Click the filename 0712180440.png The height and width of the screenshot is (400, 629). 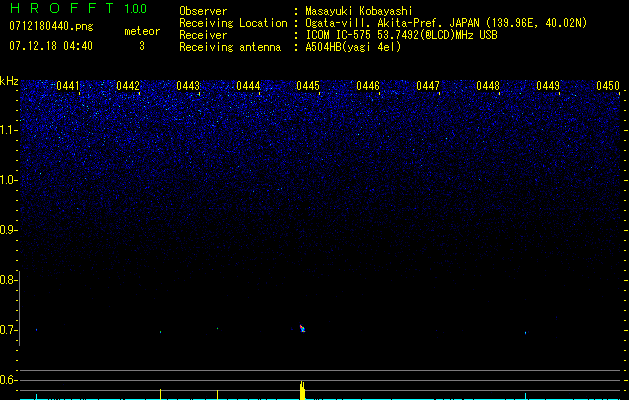click(x=51, y=28)
